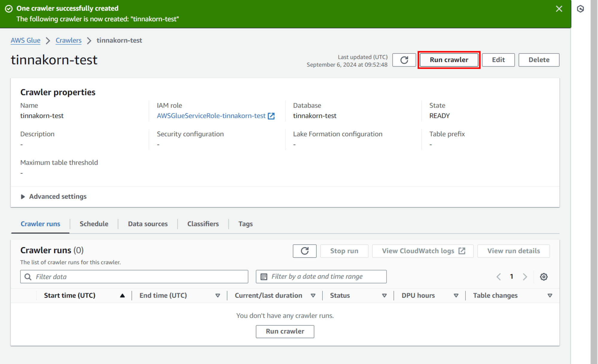The image size is (598, 364).
Task: Edit the tinnakorn-test crawler
Action: pos(498,60)
